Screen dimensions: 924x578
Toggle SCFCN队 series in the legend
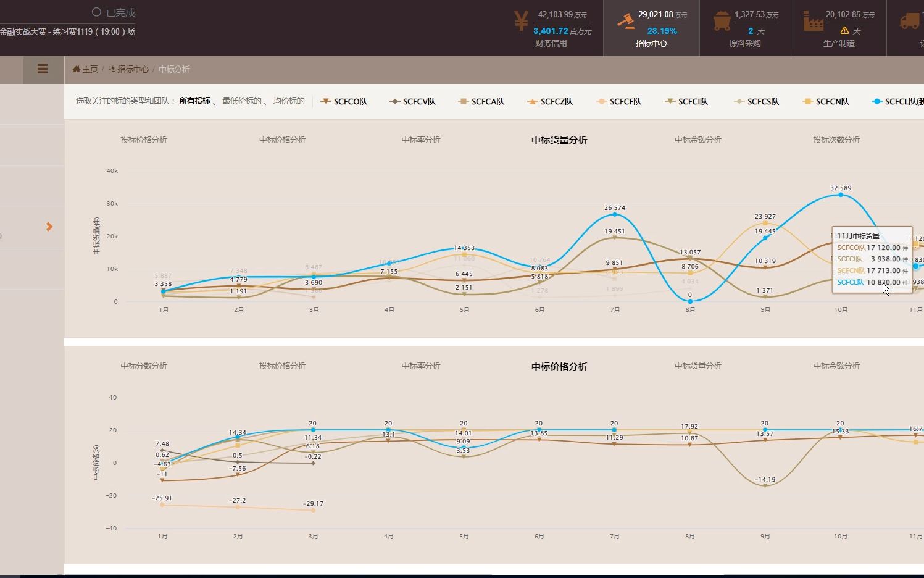point(826,101)
